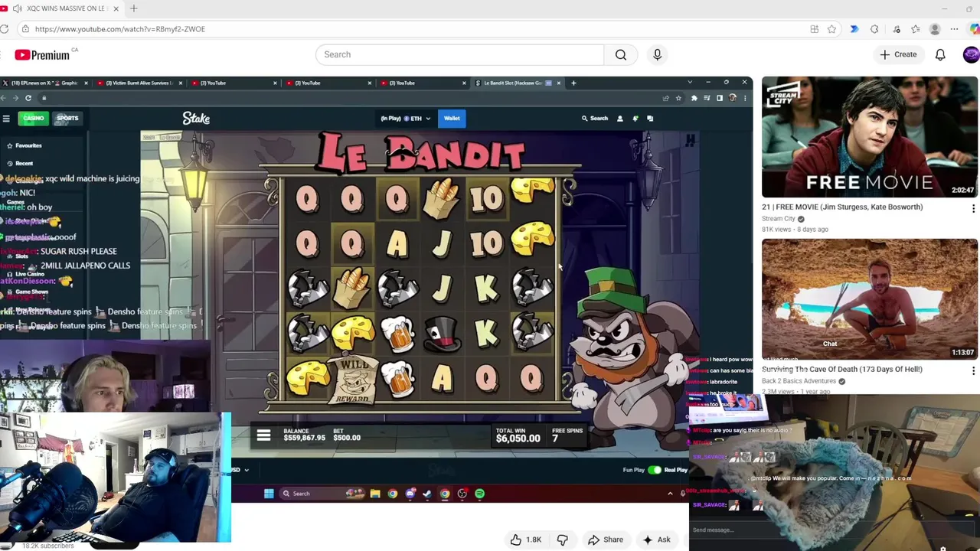This screenshot has height=551, width=980.
Task: Click the Windows Start icon in streamed taskbar
Action: pyautogui.click(x=269, y=494)
